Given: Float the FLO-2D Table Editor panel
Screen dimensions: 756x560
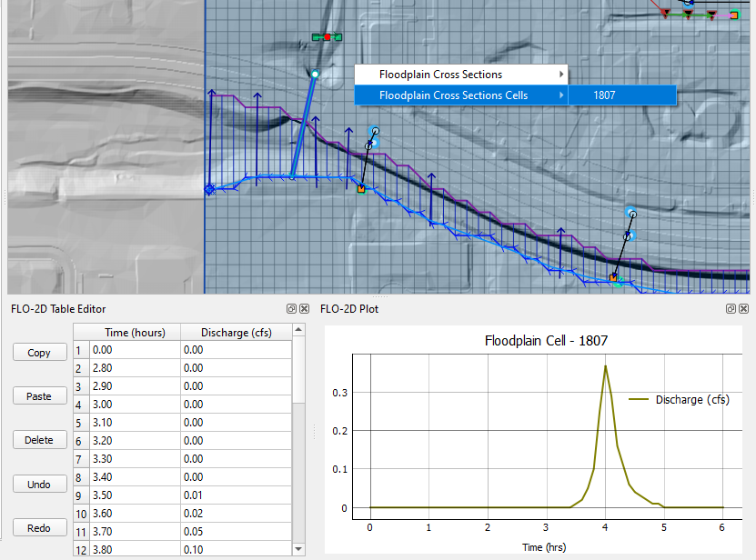Looking at the screenshot, I should (291, 309).
